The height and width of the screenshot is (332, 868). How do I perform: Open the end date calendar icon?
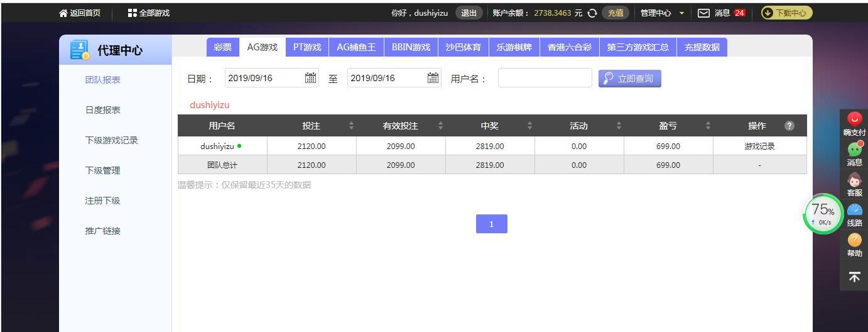[433, 78]
